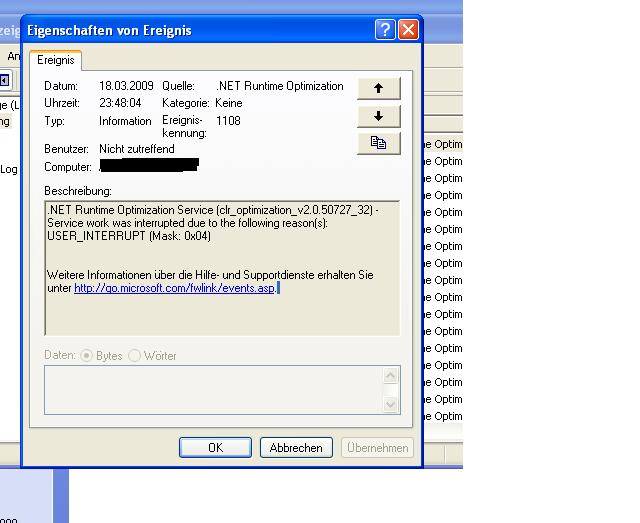Click the Nicht zutreffend user value
Viewport: 640px width, 523px height.
pos(137,149)
